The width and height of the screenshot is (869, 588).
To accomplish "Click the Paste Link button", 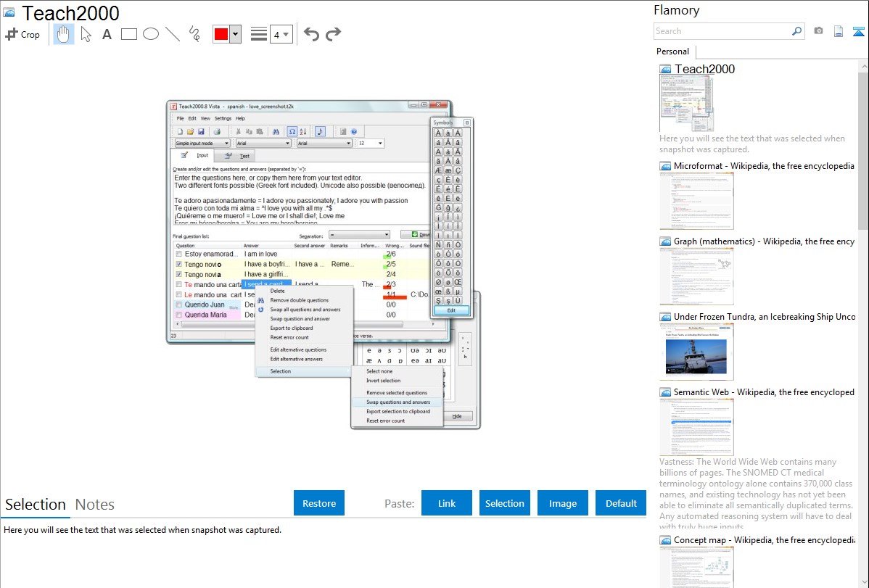I will tap(447, 503).
